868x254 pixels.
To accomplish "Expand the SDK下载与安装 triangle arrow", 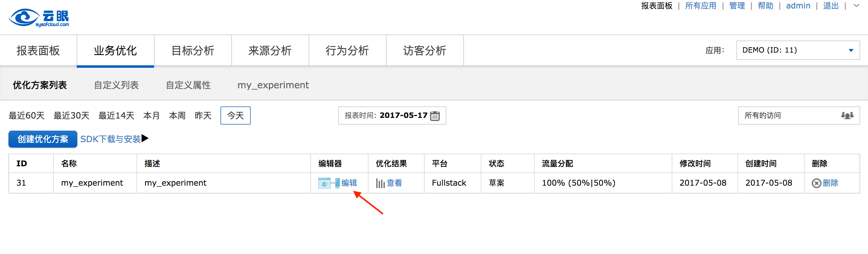I will [x=145, y=138].
